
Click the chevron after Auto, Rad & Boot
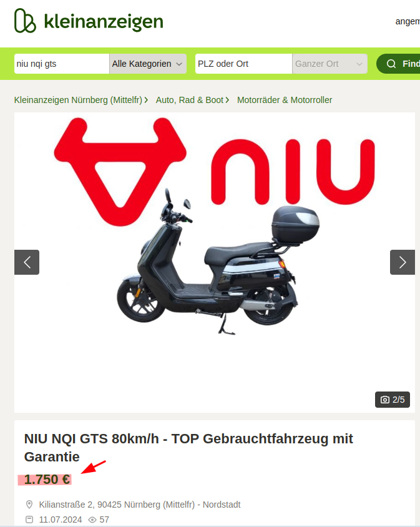pos(227,100)
